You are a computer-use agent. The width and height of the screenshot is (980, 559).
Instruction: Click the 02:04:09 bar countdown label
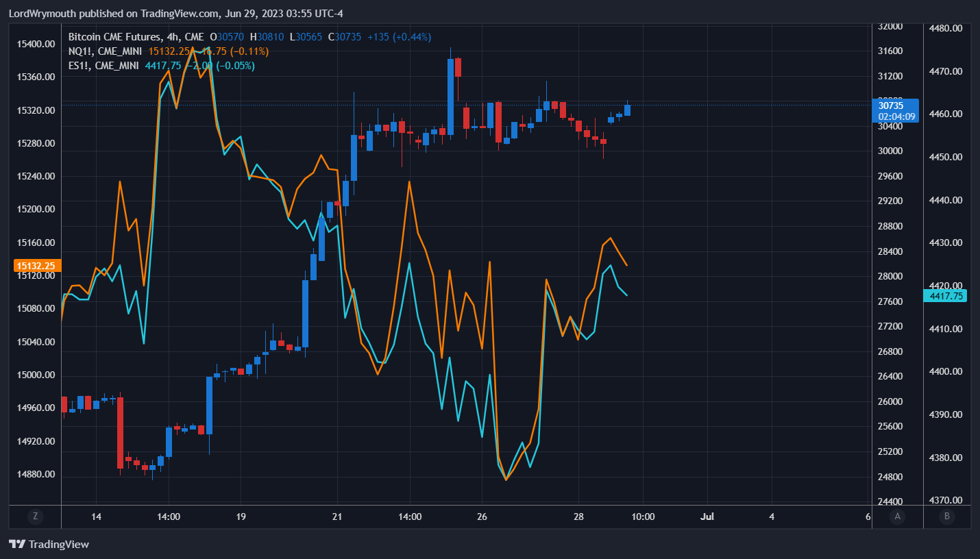tap(897, 116)
